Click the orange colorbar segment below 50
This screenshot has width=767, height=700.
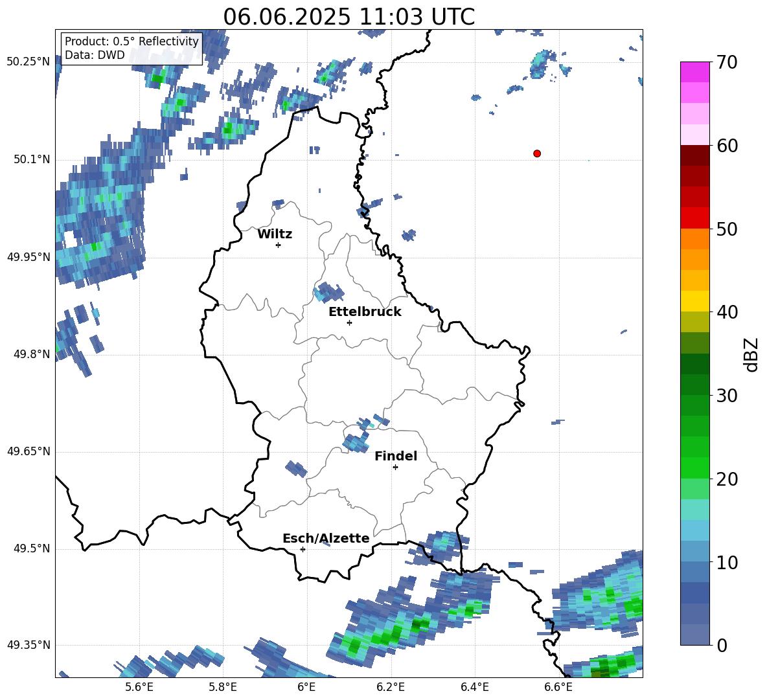(x=694, y=238)
